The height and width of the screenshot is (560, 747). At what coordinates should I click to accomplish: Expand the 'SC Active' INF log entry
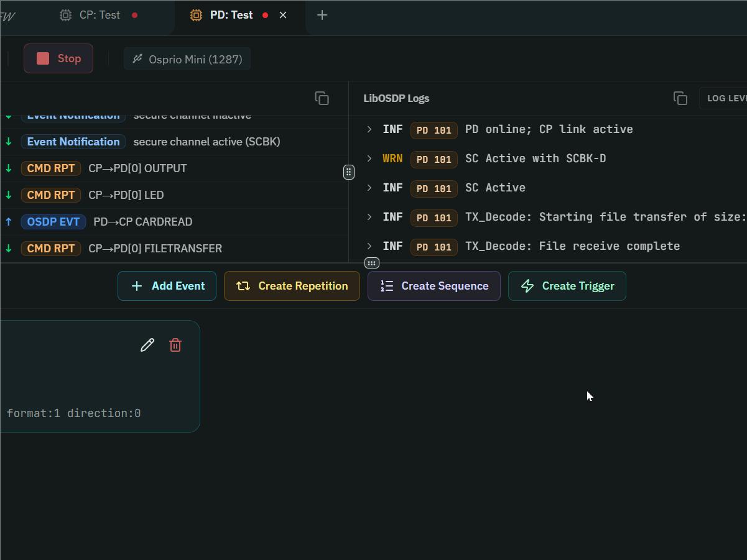[369, 188]
